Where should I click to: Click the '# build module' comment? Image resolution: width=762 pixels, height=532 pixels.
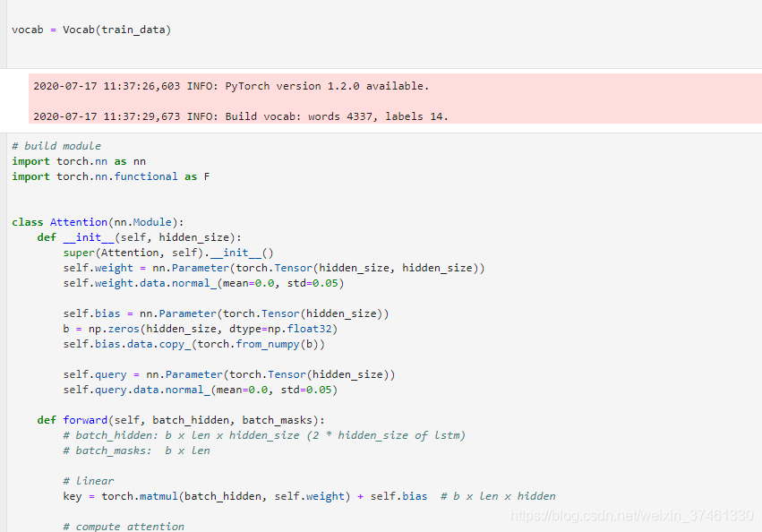(56, 146)
